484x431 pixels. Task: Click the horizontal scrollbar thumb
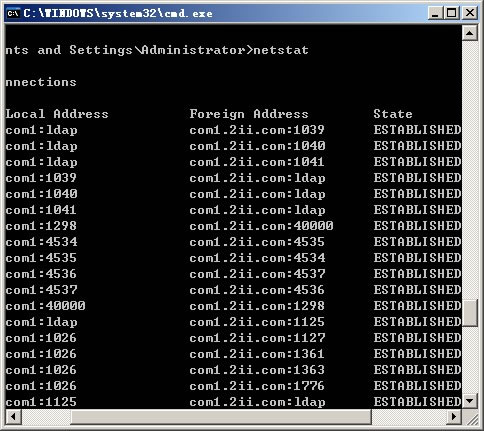[x=221, y=417]
